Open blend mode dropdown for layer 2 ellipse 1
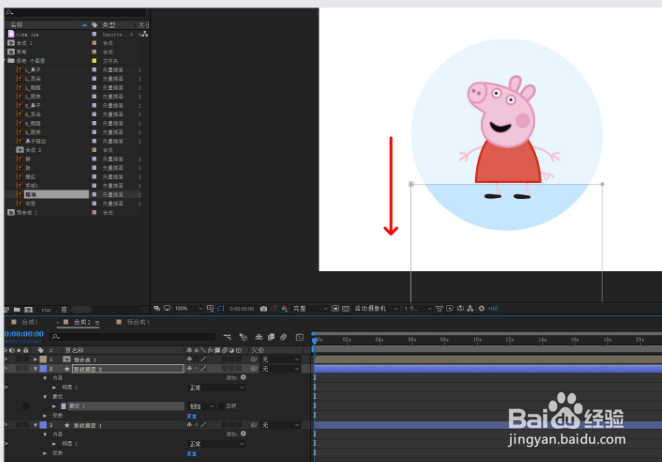Image resolution: width=662 pixels, height=462 pixels. pyautogui.click(x=216, y=387)
